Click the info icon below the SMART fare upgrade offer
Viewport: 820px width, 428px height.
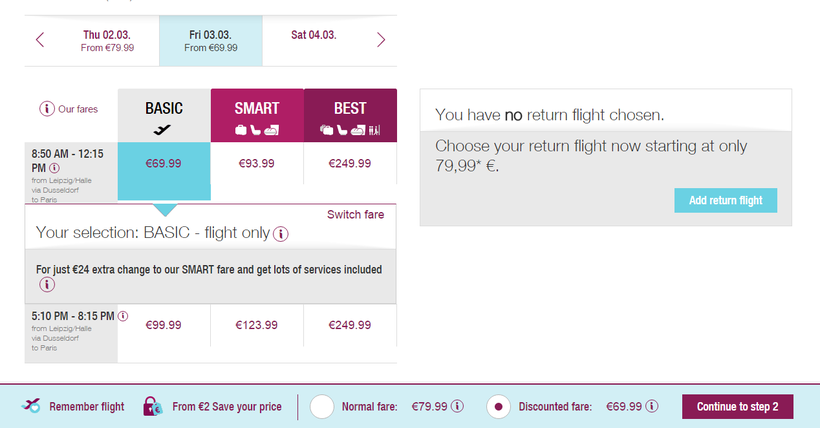click(x=46, y=285)
